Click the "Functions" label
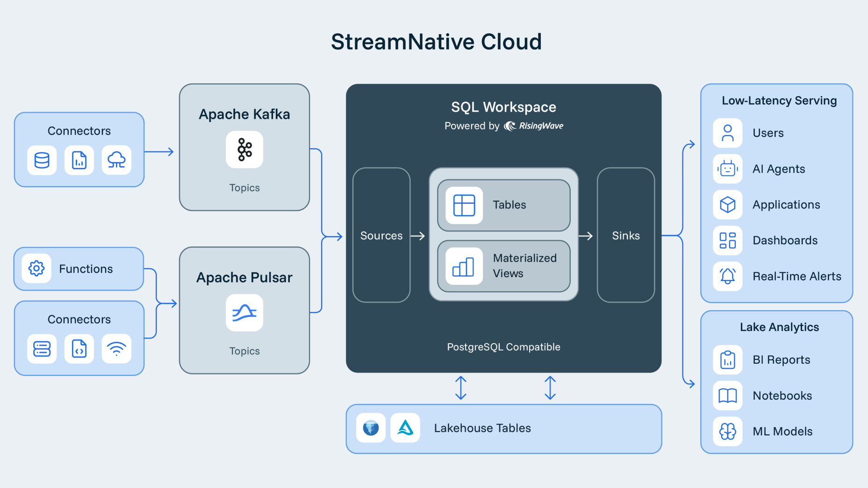 pos(86,269)
